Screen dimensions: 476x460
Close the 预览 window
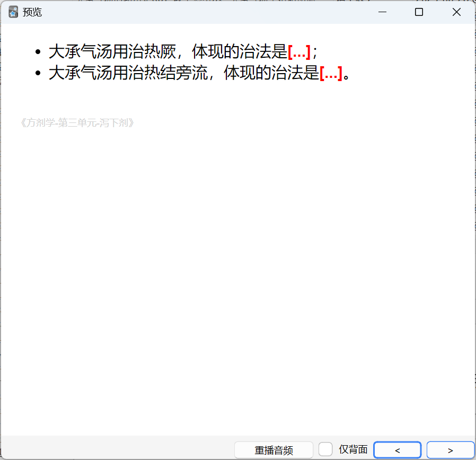tap(456, 12)
